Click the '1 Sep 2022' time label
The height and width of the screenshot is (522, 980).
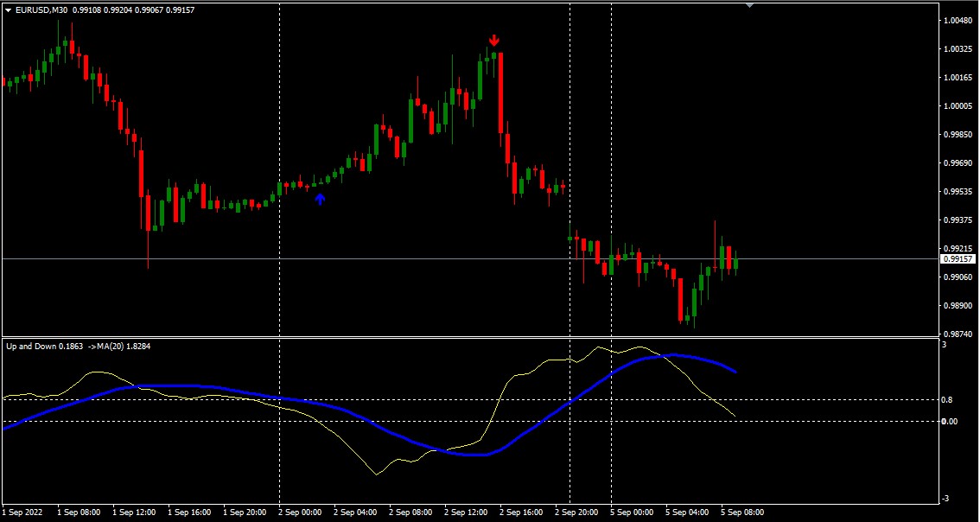click(23, 512)
